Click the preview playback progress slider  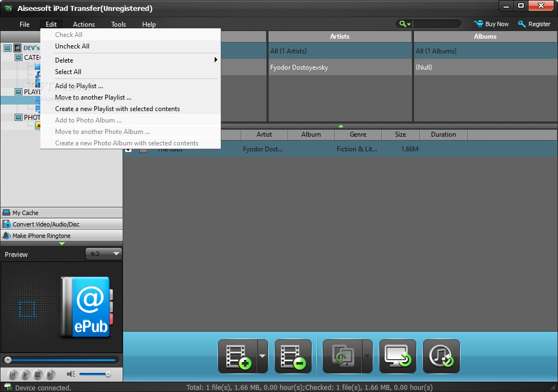tap(61, 360)
